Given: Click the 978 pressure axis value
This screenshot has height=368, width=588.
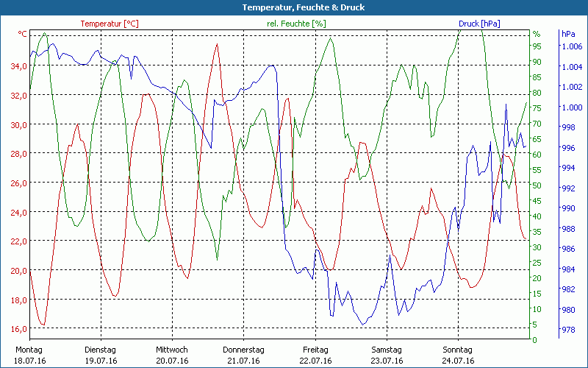Looking at the screenshot, I should click(x=569, y=330).
